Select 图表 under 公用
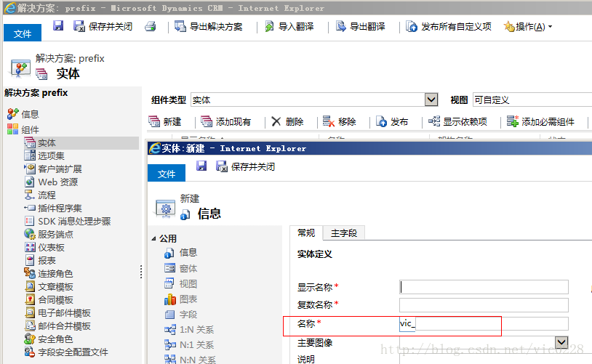The width and height of the screenshot is (592, 364). 181,299
